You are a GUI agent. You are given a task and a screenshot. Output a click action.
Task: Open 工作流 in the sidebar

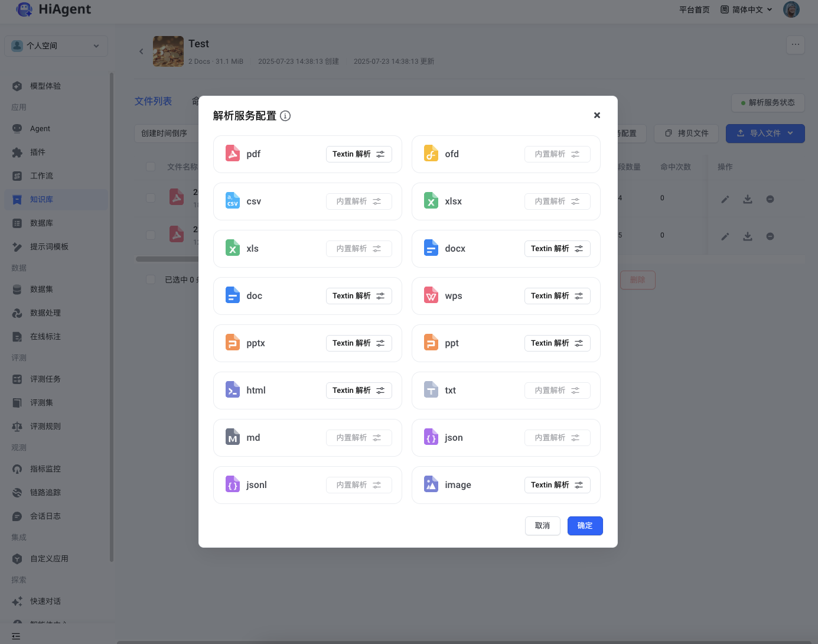56,176
